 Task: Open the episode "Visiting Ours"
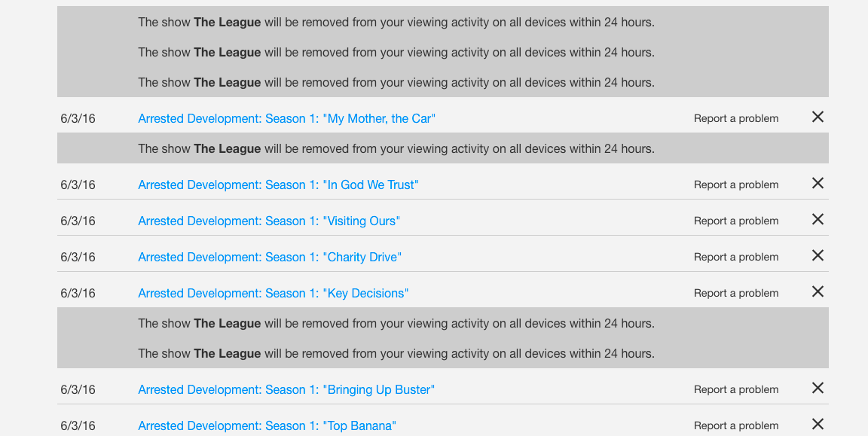point(268,221)
